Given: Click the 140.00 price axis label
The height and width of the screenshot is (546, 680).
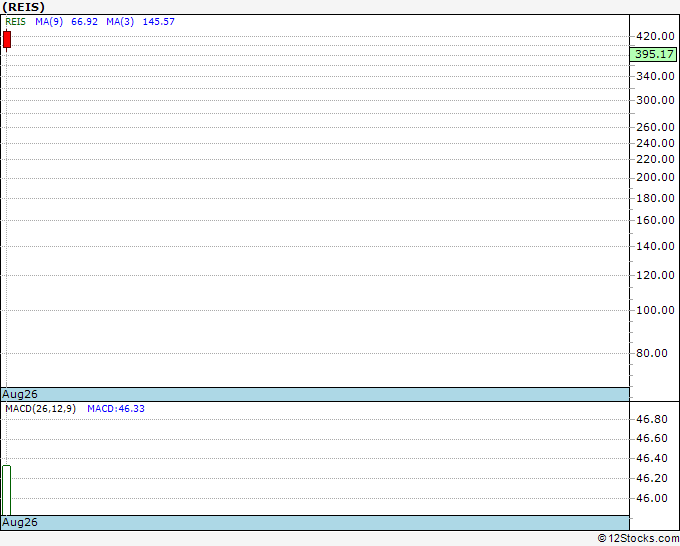Looking at the screenshot, I should coord(655,246).
